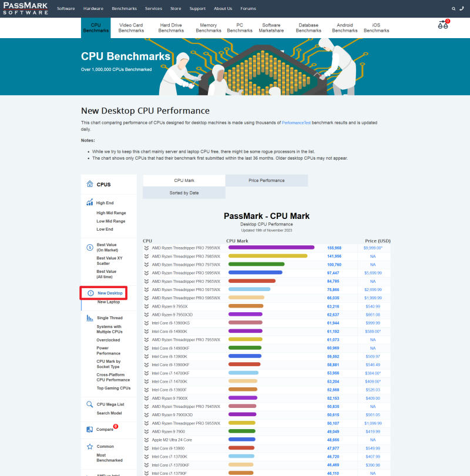Image resolution: width=470 pixels, height=476 pixels.
Task: Open the Intel Core i9-13900K link
Action: pos(170,357)
